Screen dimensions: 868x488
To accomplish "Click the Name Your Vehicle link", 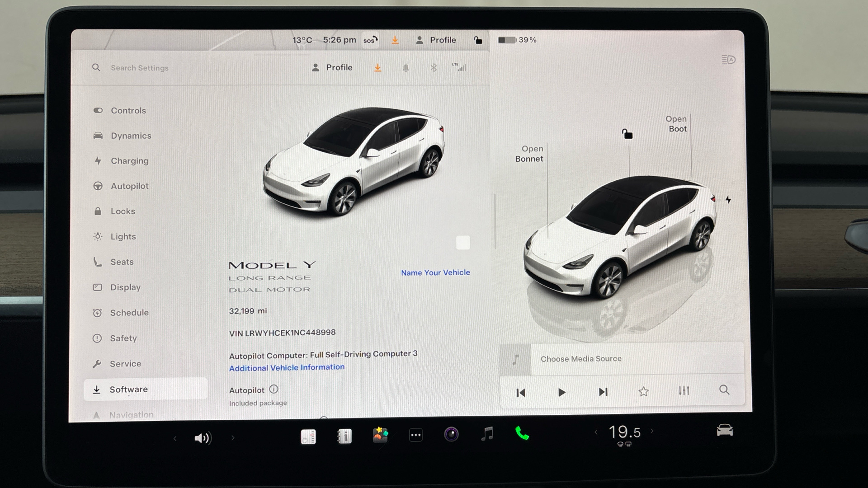I will (x=435, y=272).
